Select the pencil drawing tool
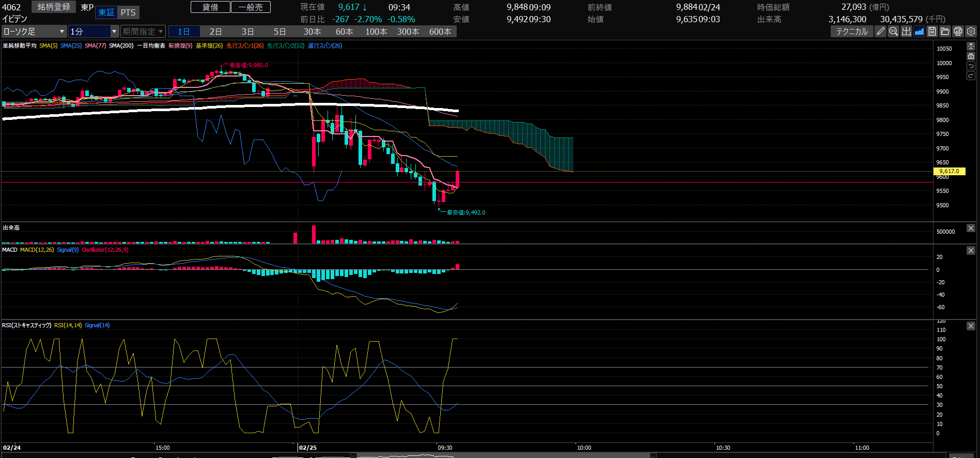 tap(881, 32)
